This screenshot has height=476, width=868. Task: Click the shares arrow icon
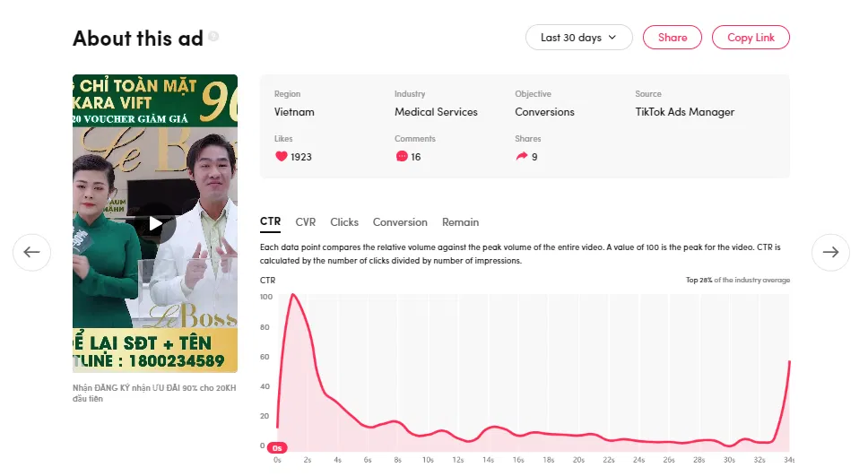point(522,157)
